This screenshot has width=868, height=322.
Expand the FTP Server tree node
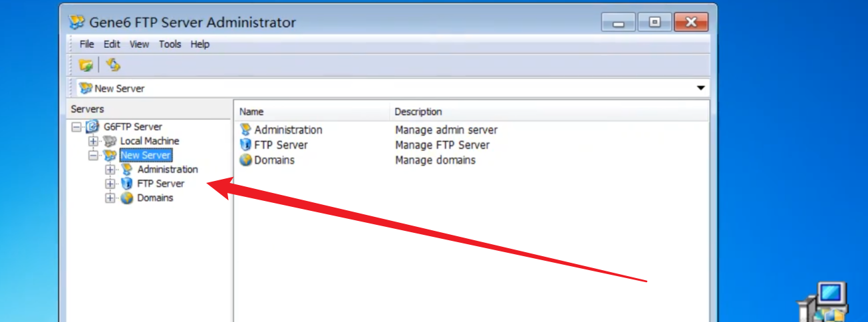(x=110, y=184)
